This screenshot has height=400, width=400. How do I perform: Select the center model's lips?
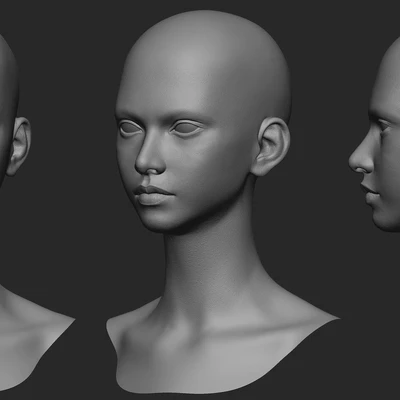point(153,195)
